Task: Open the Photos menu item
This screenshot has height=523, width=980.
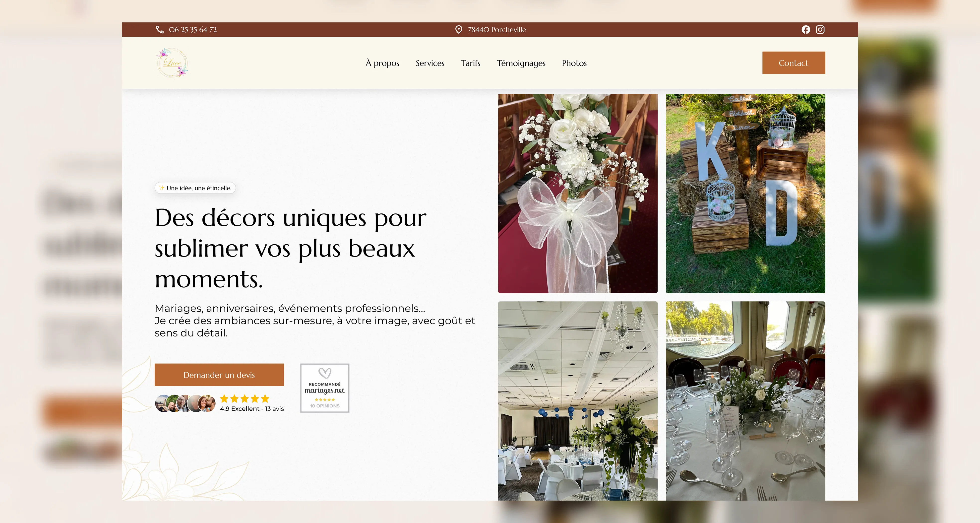Action: tap(574, 63)
